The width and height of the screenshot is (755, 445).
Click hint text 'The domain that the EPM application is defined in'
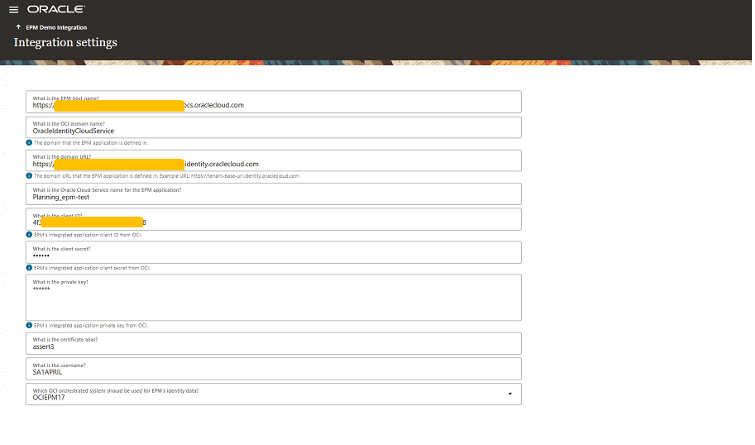tap(91, 143)
